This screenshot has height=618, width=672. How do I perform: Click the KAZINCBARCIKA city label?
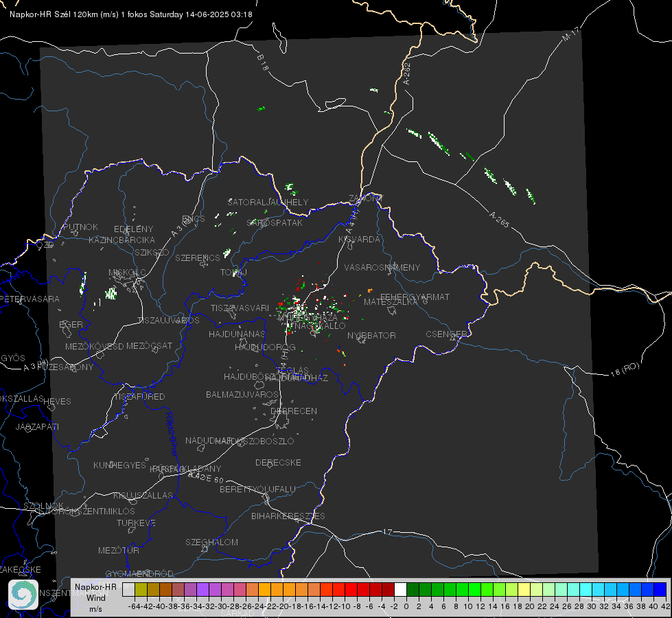click(121, 240)
